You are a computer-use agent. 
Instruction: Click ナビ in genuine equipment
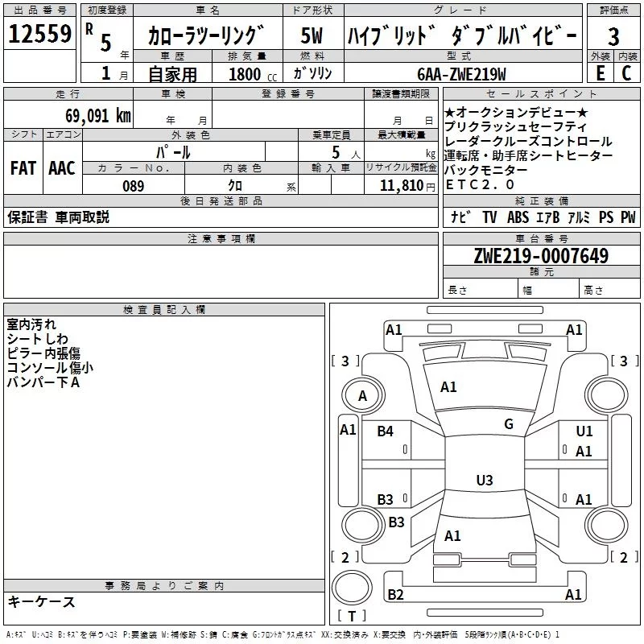coord(460,217)
